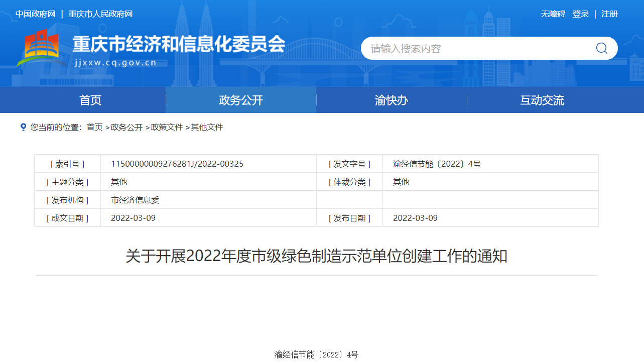644x364 pixels.
Task: Click the 重庆市经济和信息化委员会 site title
Action: pyautogui.click(x=179, y=45)
